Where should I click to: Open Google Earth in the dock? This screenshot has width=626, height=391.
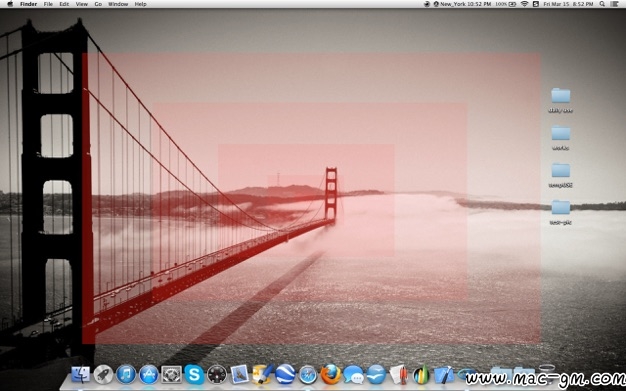point(285,375)
